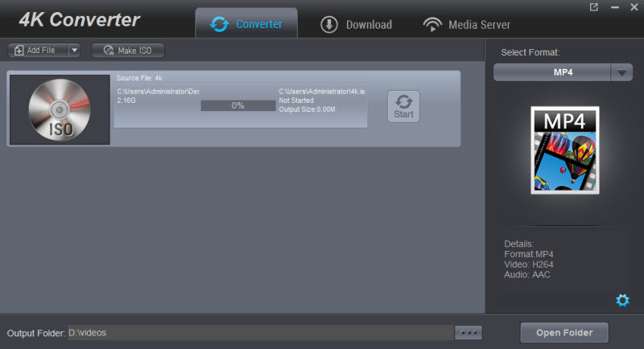
Task: Select the 4k source file row
Action: [x=242, y=80]
